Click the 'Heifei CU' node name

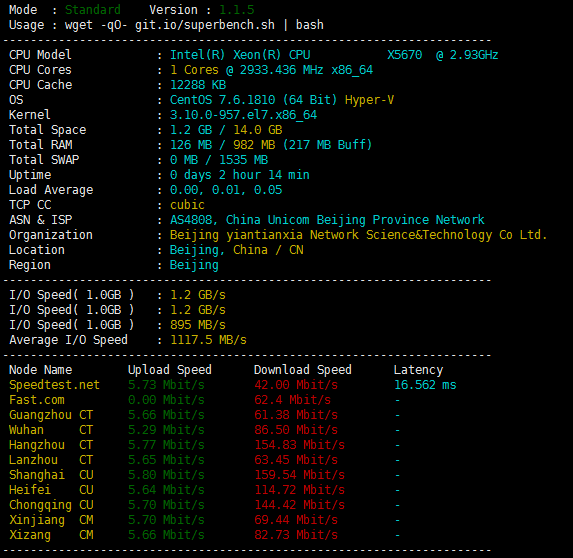point(51,490)
